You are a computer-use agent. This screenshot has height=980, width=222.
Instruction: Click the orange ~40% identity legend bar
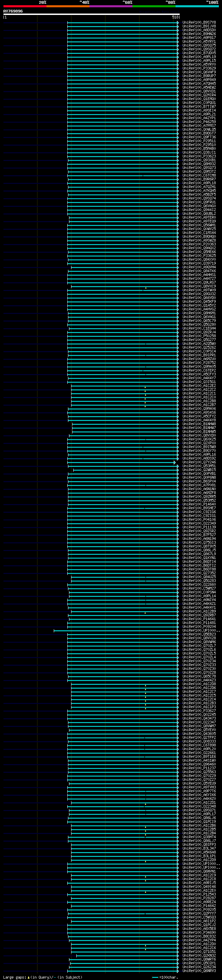tap(68, 6)
